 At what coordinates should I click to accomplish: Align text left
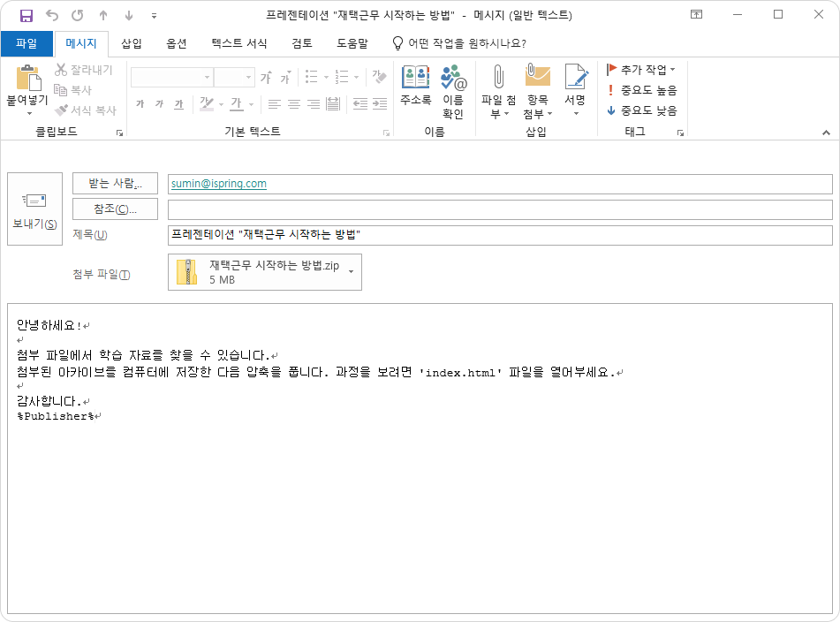pyautogui.click(x=275, y=104)
